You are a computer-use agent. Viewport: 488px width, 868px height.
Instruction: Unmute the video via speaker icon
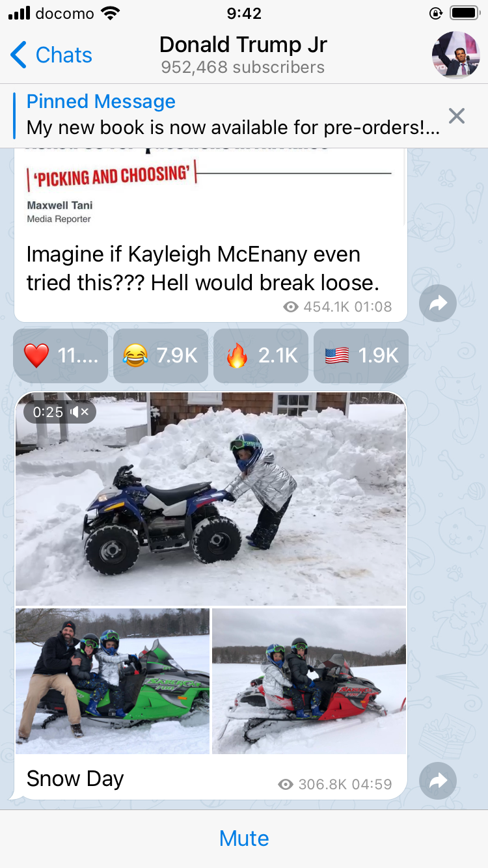coord(80,412)
